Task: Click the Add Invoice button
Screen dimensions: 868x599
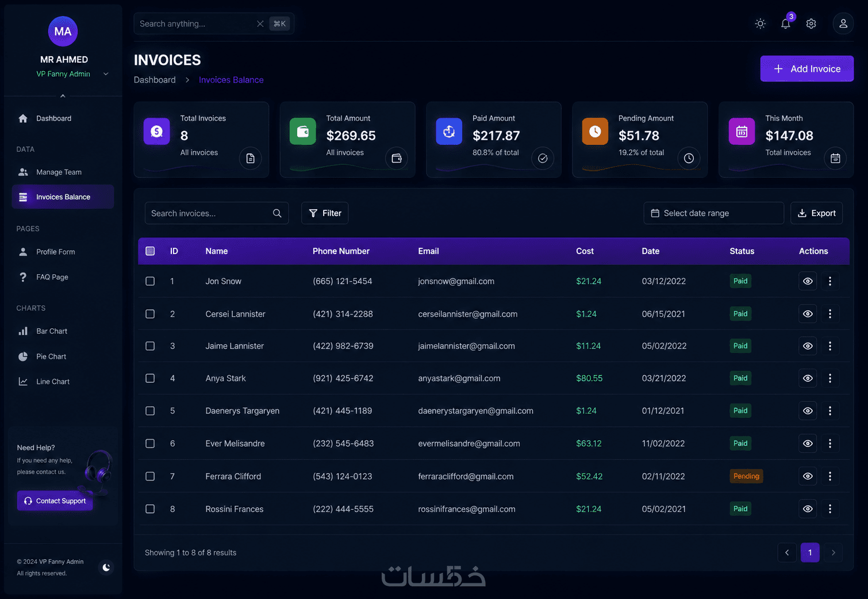Action: click(x=806, y=68)
